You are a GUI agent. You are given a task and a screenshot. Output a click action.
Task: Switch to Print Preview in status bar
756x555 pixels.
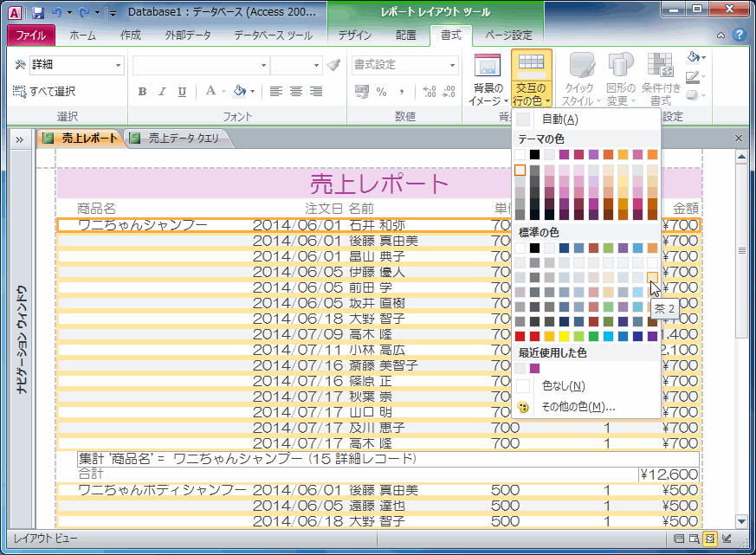click(x=695, y=539)
